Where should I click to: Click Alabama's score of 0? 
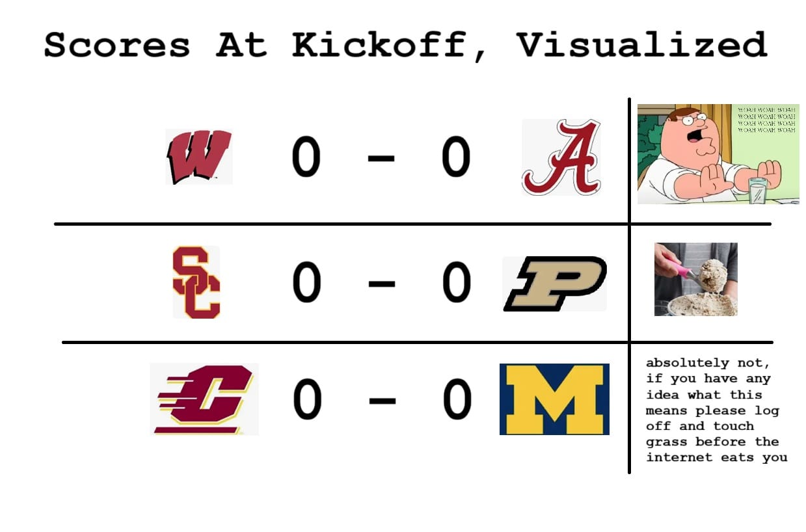point(456,158)
